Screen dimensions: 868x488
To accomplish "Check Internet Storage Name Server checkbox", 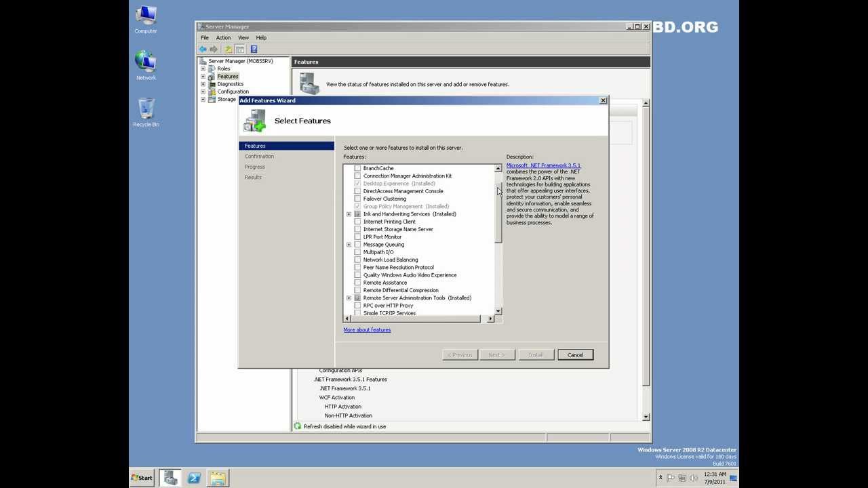I will [357, 229].
